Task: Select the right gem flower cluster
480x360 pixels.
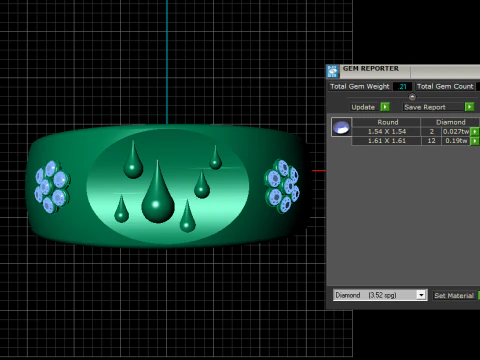Action: point(282,186)
